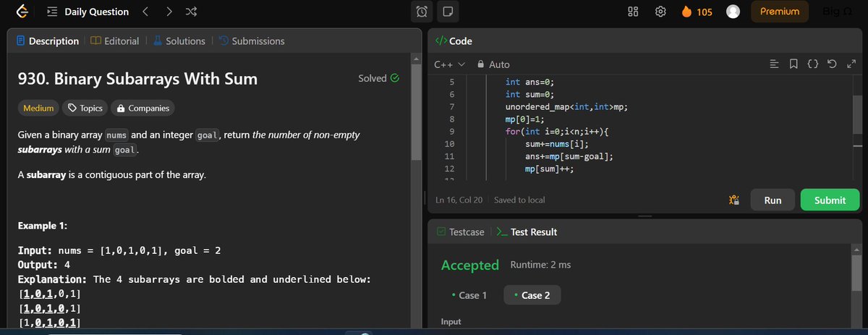Open the layout grid icon
The width and height of the screenshot is (868, 335).
click(632, 12)
